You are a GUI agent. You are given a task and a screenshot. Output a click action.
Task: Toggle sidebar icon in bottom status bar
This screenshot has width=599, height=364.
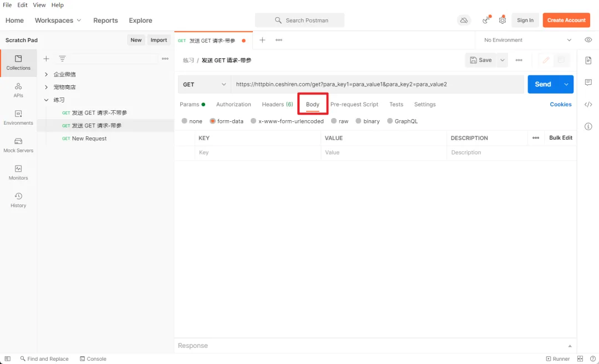pyautogui.click(x=7, y=358)
